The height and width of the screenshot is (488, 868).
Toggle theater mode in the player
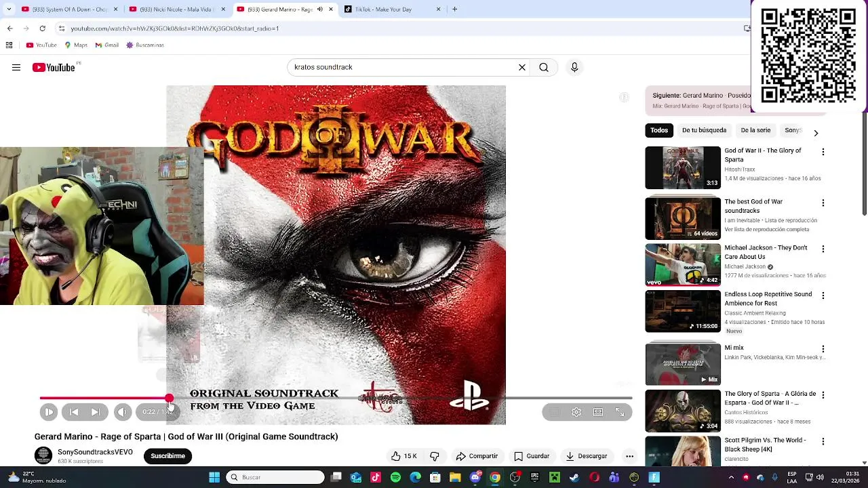(598, 411)
